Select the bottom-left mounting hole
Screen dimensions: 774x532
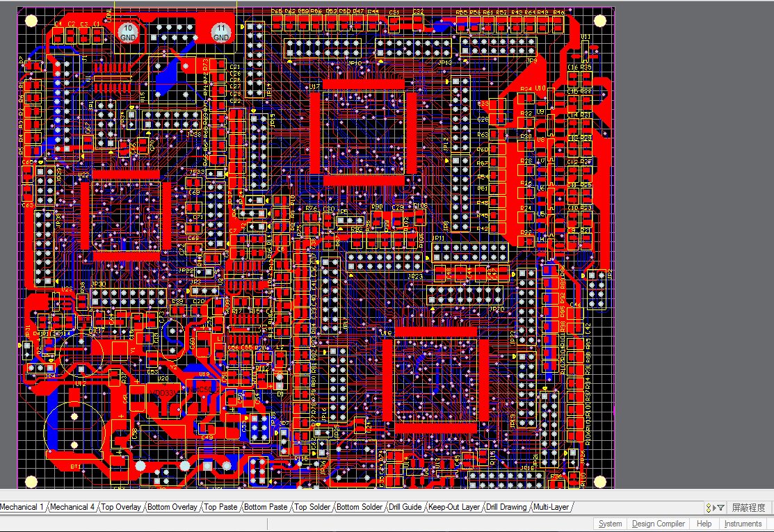31,481
